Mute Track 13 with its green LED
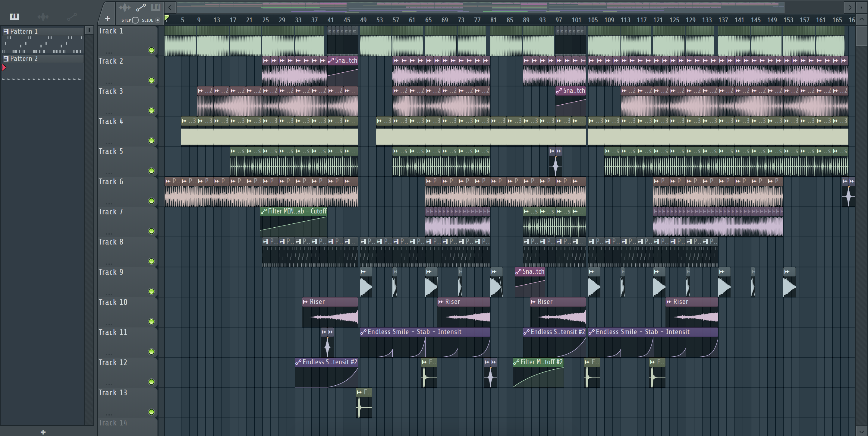The image size is (868, 436). click(x=151, y=412)
